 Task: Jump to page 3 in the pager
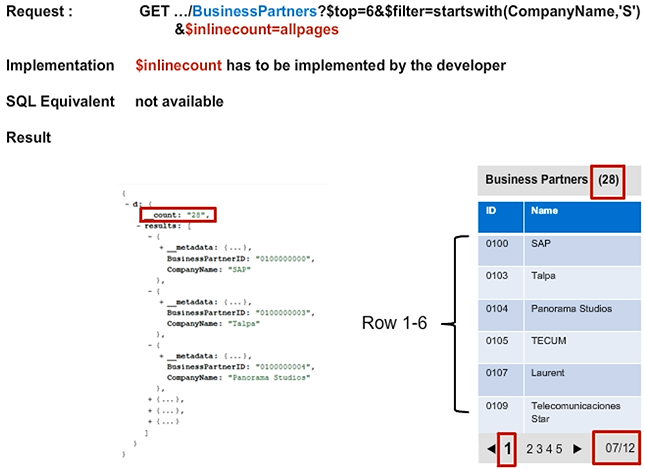(539, 449)
